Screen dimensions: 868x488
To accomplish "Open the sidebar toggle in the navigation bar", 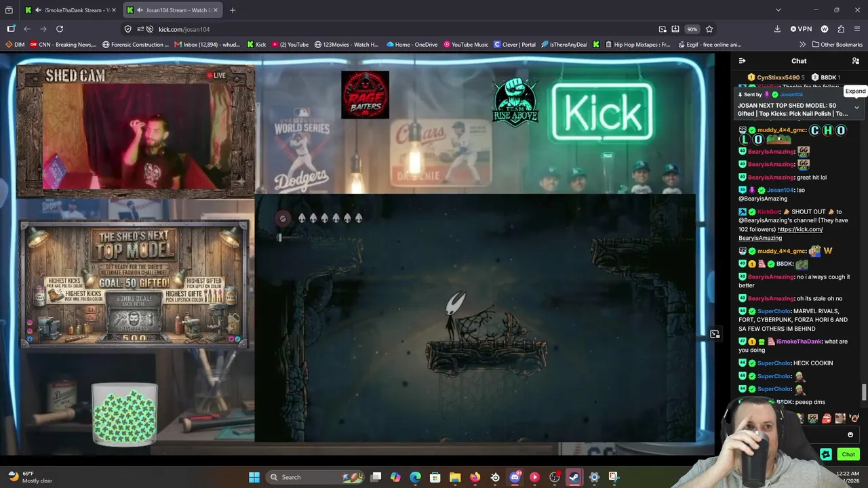I will click(11, 29).
